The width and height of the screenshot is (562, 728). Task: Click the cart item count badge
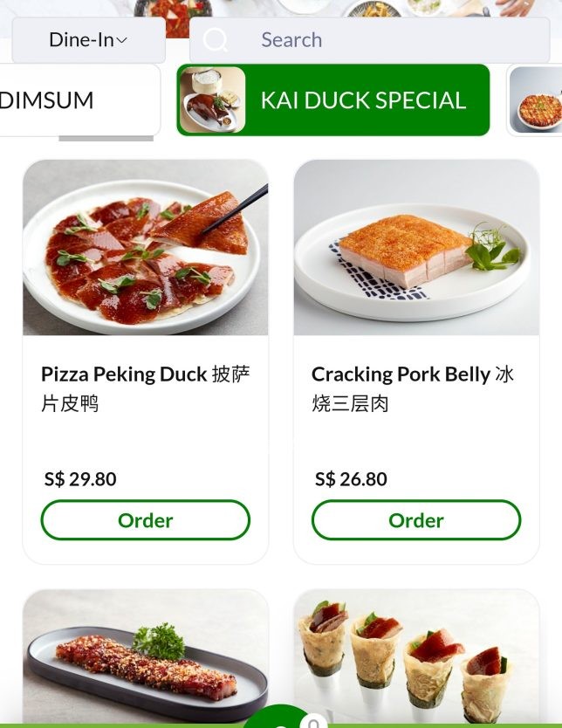[x=312, y=720]
